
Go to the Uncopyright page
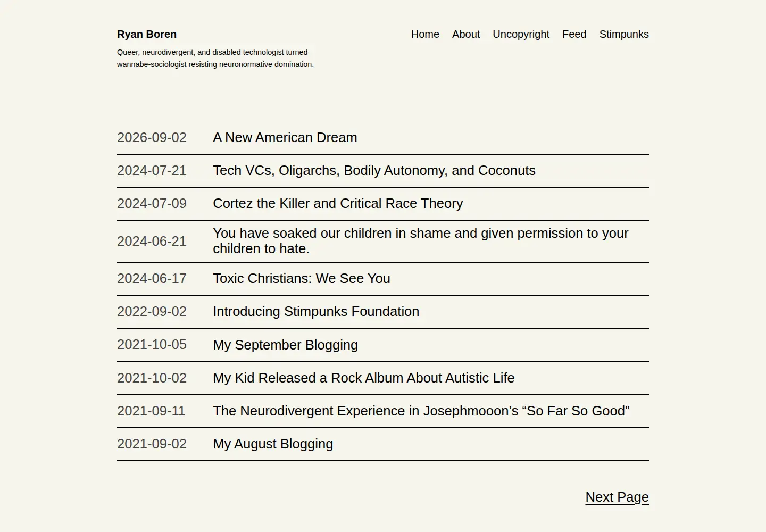pos(521,34)
